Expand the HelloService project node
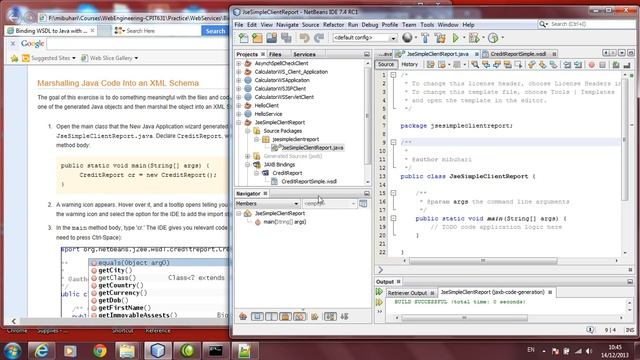This screenshot has width=640, height=360. pyautogui.click(x=239, y=114)
